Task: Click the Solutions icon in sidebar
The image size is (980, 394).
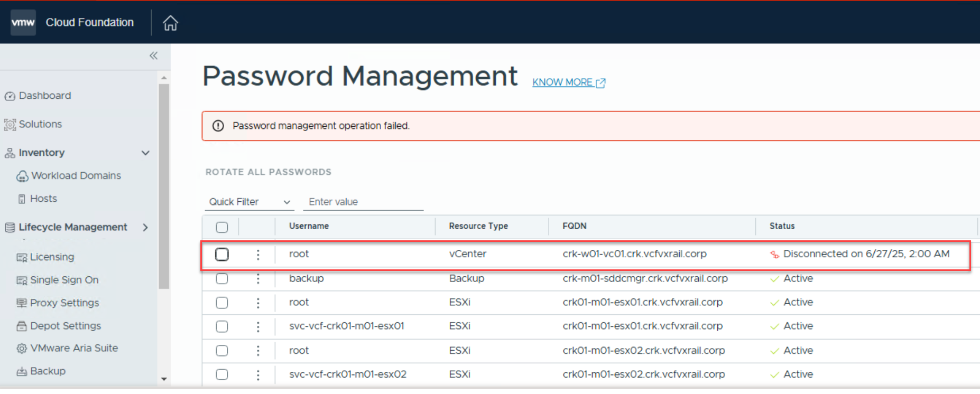Action: click(10, 125)
